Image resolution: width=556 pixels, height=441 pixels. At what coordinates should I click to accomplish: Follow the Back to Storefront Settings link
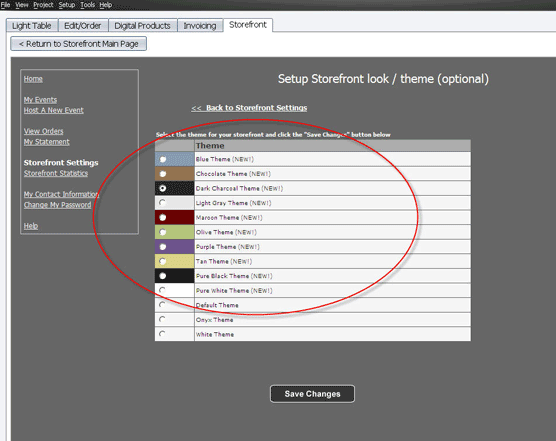point(249,108)
